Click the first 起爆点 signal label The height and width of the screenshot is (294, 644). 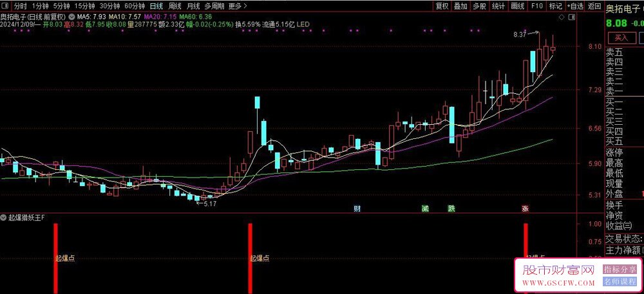[65, 258]
